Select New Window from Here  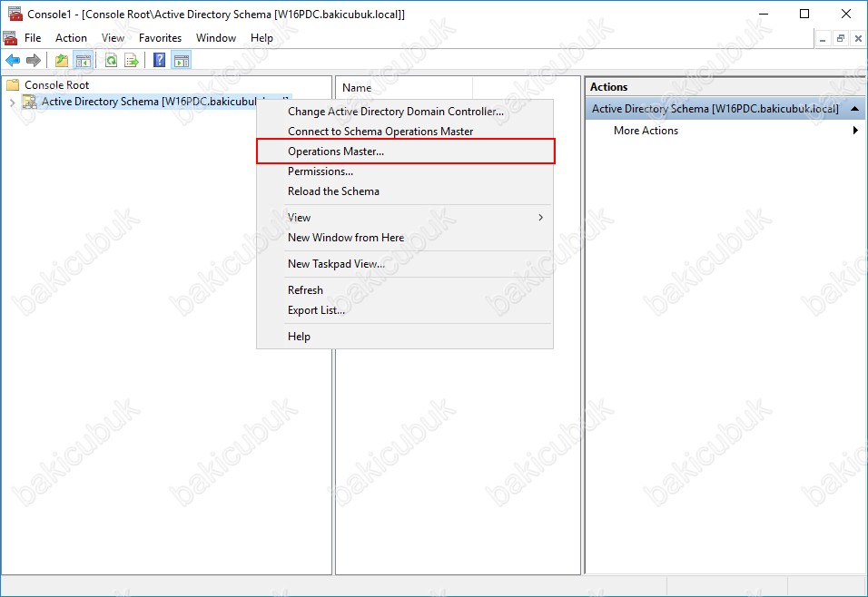tap(405, 238)
